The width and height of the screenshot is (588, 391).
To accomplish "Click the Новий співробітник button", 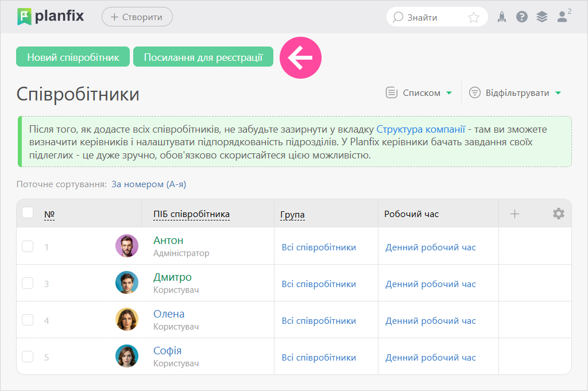I will (73, 57).
